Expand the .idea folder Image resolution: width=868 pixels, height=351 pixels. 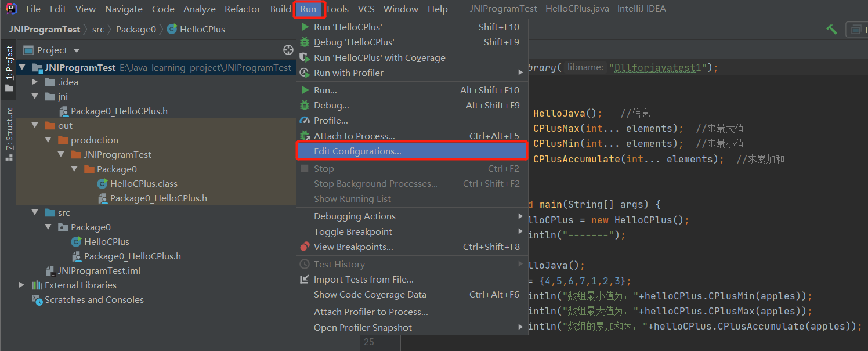[x=35, y=82]
